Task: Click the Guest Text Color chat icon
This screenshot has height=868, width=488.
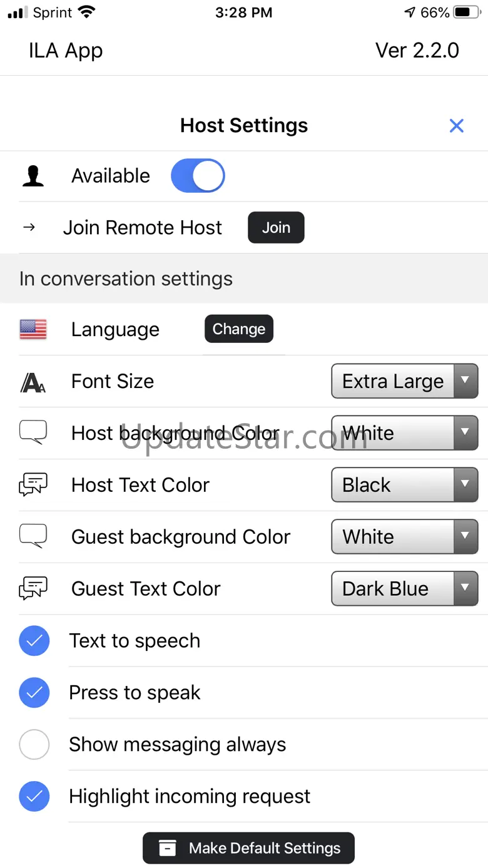Action: pos(33,589)
